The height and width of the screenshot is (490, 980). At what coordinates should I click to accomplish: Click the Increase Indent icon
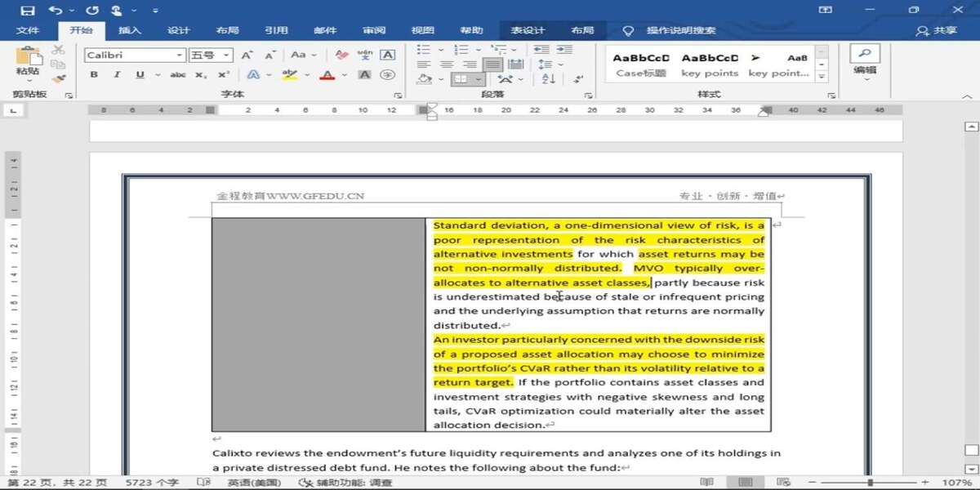click(x=563, y=50)
